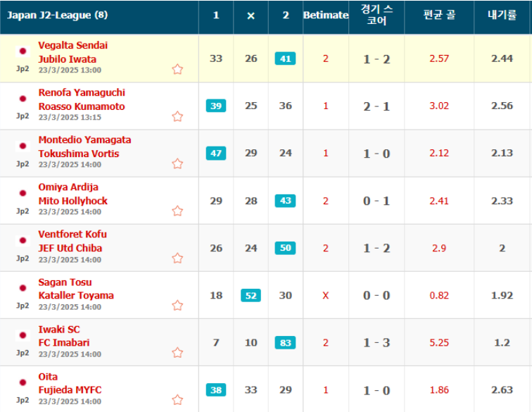The width and height of the screenshot is (532, 412).
Task: Favorite the Iwaki SC match star
Action: [x=177, y=353]
